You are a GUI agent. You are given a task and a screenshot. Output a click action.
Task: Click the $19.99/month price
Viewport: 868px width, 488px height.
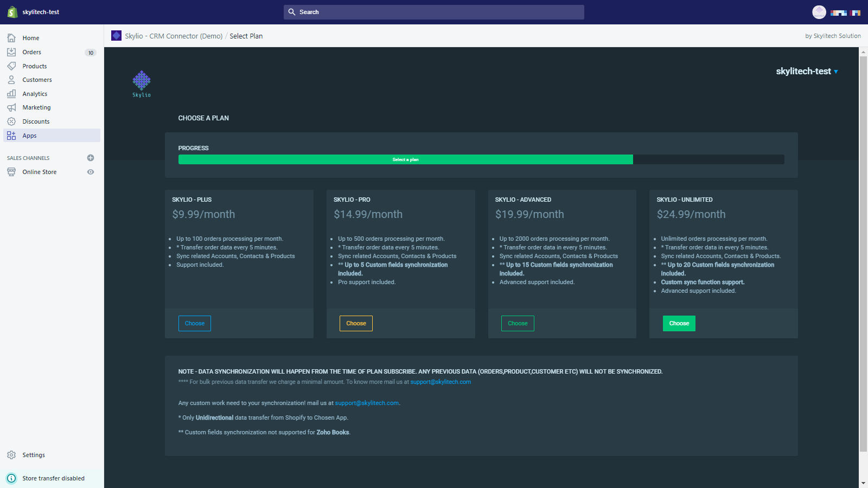529,214
